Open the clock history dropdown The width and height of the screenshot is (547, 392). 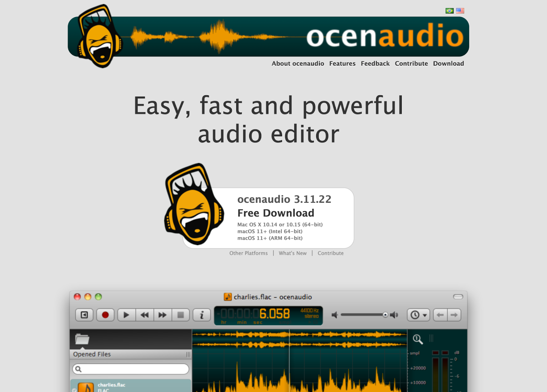tap(418, 315)
